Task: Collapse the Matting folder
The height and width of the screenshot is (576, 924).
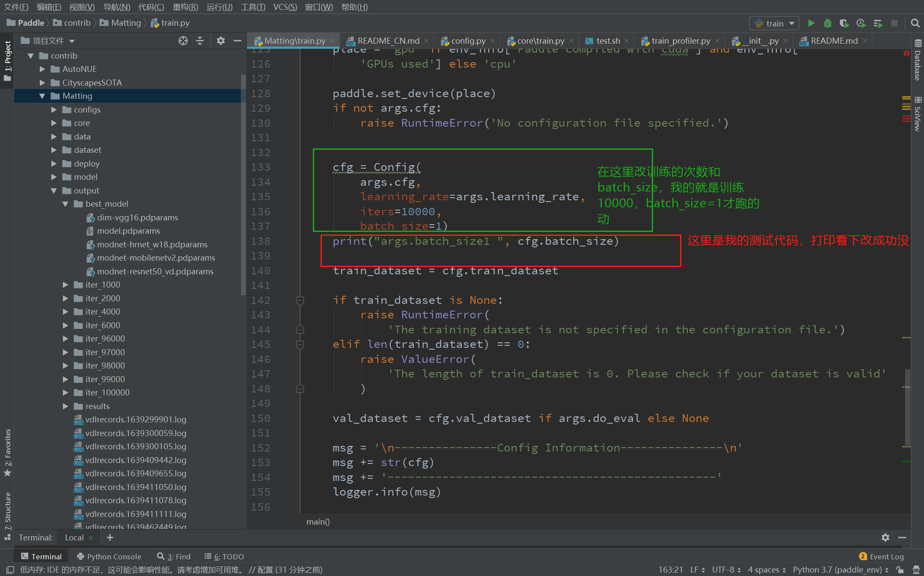Action: tap(42, 96)
